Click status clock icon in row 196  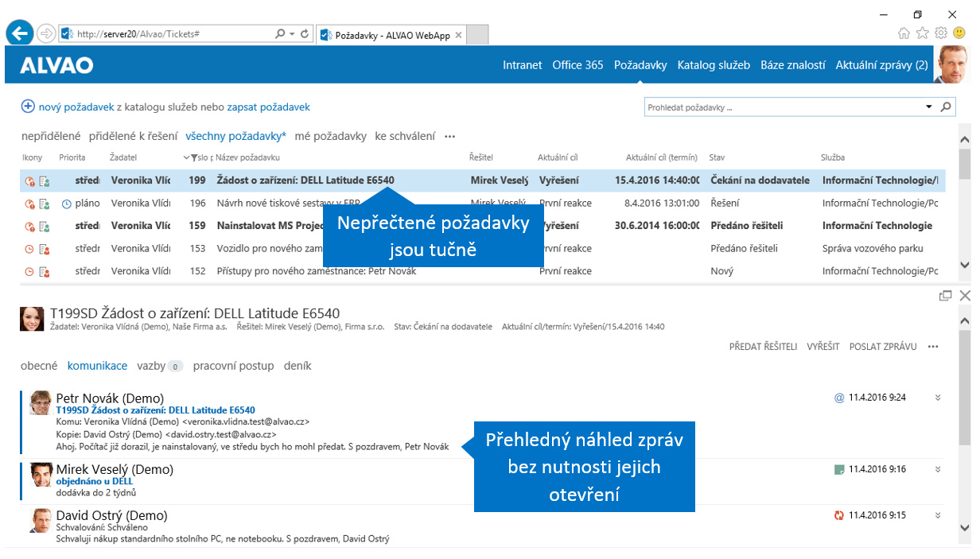coord(29,204)
